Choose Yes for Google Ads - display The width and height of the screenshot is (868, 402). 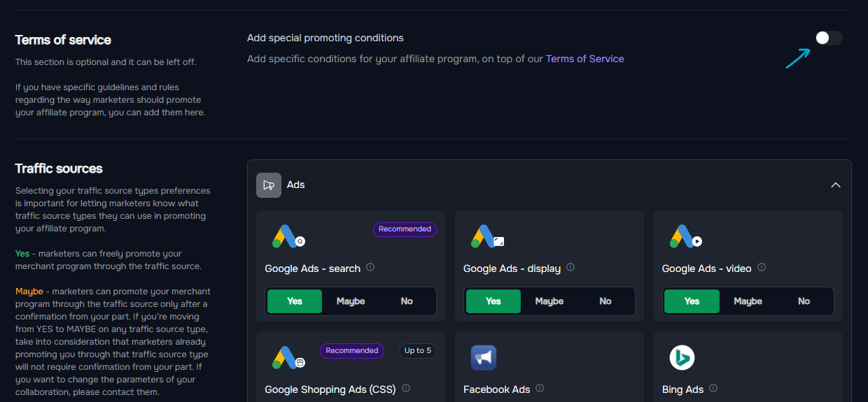(x=493, y=301)
